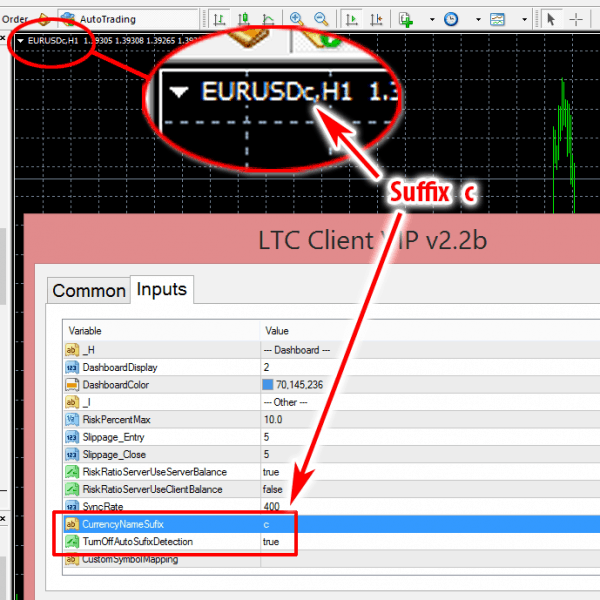Switch to the Common tab
This screenshot has height=600, width=600.
[89, 290]
